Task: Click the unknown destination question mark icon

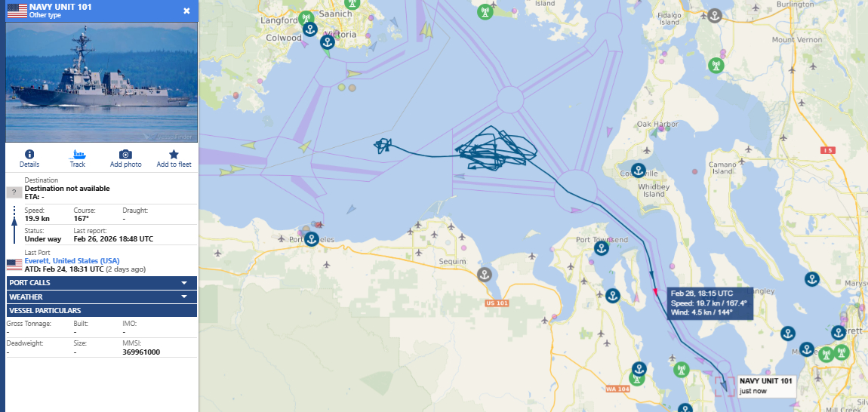Action: [x=14, y=192]
